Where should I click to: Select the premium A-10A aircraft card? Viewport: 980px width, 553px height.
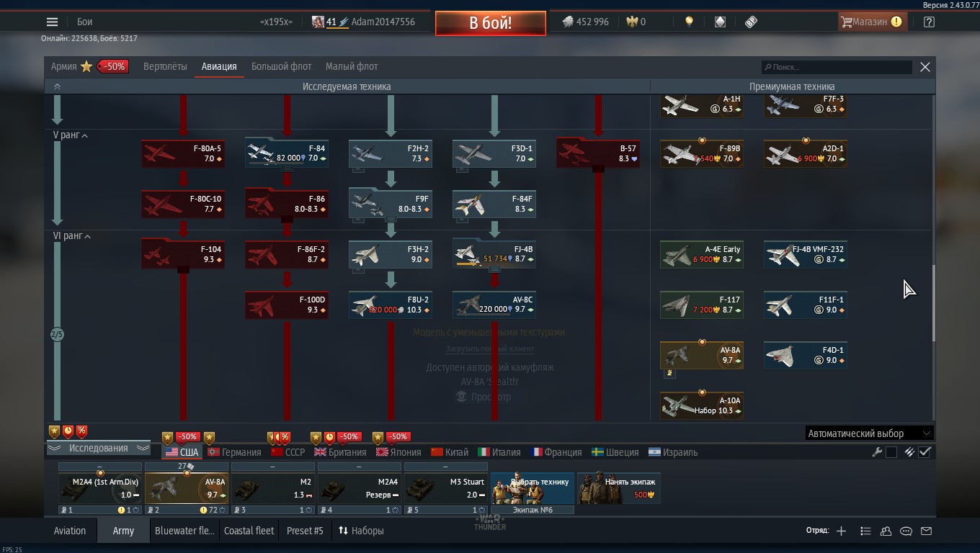click(x=701, y=405)
